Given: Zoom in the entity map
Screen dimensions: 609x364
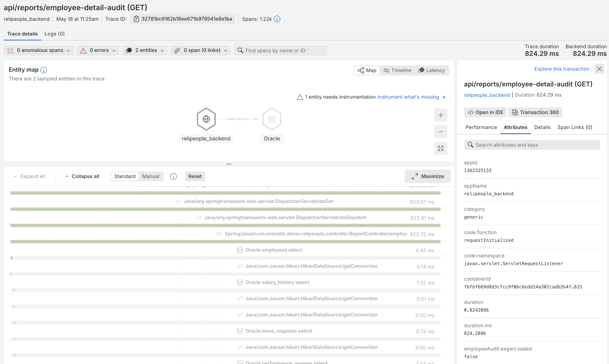Looking at the screenshot, I should click(x=441, y=115).
